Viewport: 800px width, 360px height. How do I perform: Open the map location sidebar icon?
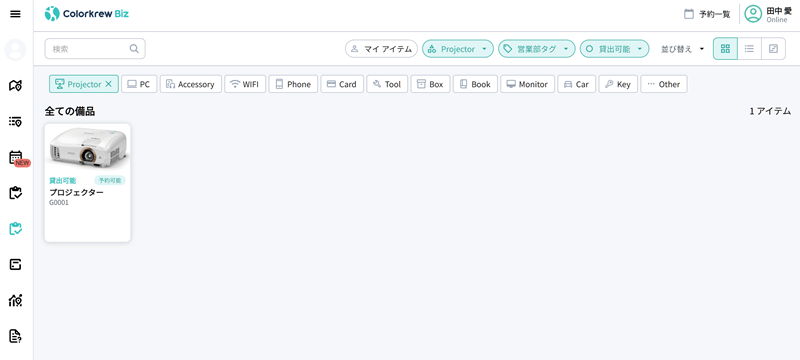(15, 86)
